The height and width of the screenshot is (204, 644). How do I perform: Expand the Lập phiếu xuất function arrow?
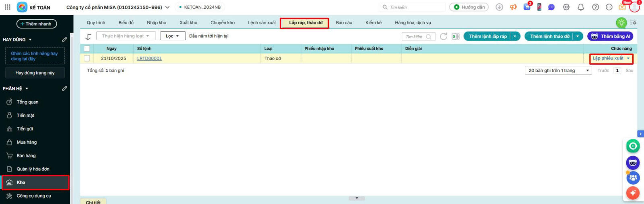click(x=628, y=59)
